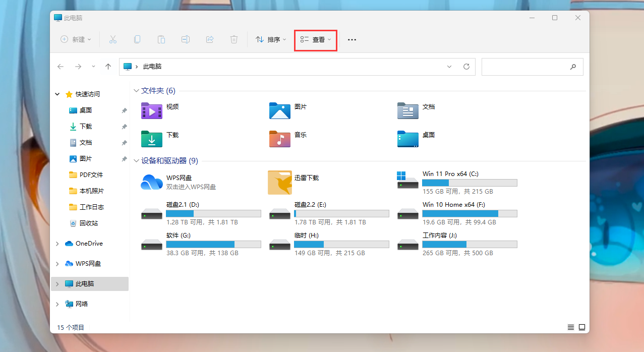Click the Cut scissors icon
The image size is (644, 352).
(x=112, y=39)
